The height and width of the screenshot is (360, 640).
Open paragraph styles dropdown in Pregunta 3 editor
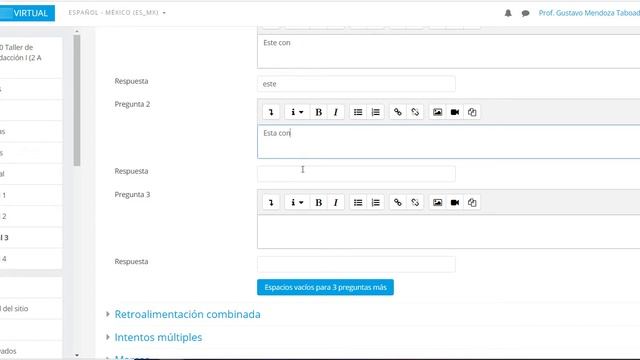[x=297, y=202]
